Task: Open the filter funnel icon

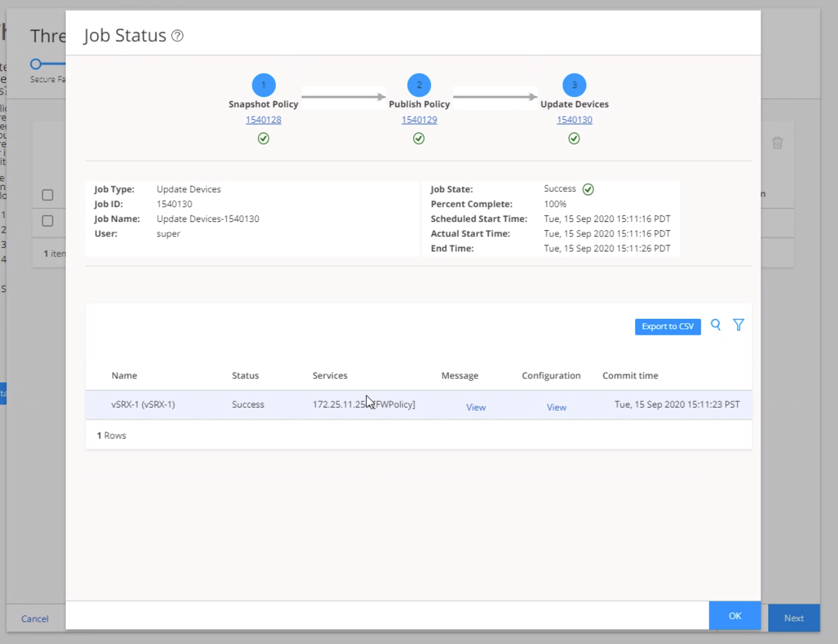Action: (x=738, y=325)
